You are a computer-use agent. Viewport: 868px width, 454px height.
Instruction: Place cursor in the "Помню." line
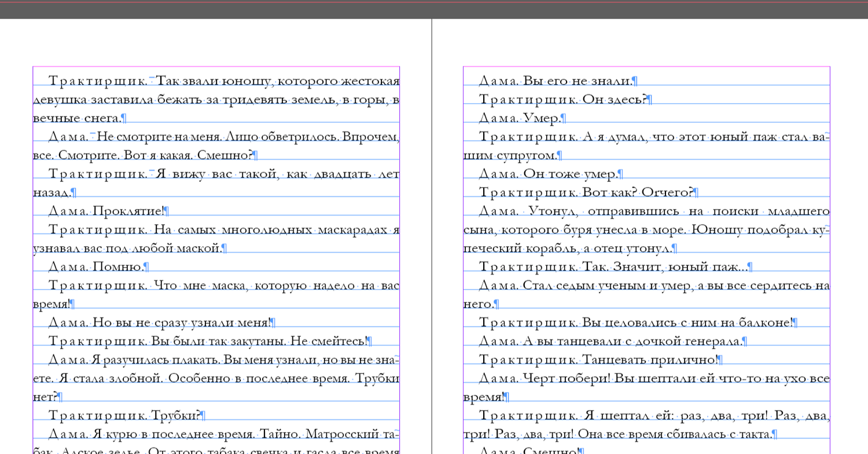(x=118, y=266)
